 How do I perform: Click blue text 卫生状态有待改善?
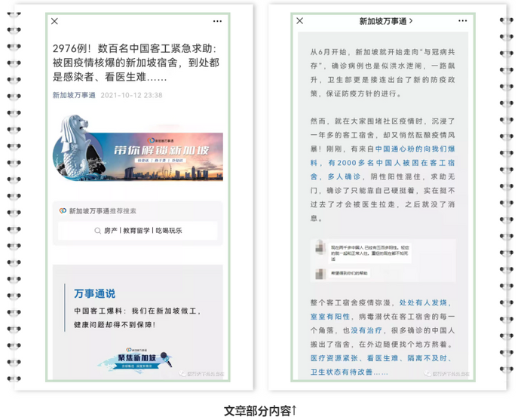(342, 372)
